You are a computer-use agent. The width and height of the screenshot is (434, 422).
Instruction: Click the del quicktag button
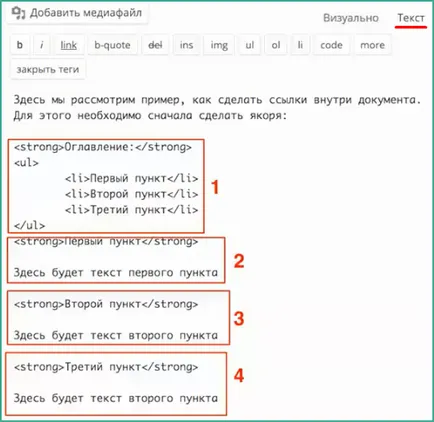click(155, 45)
